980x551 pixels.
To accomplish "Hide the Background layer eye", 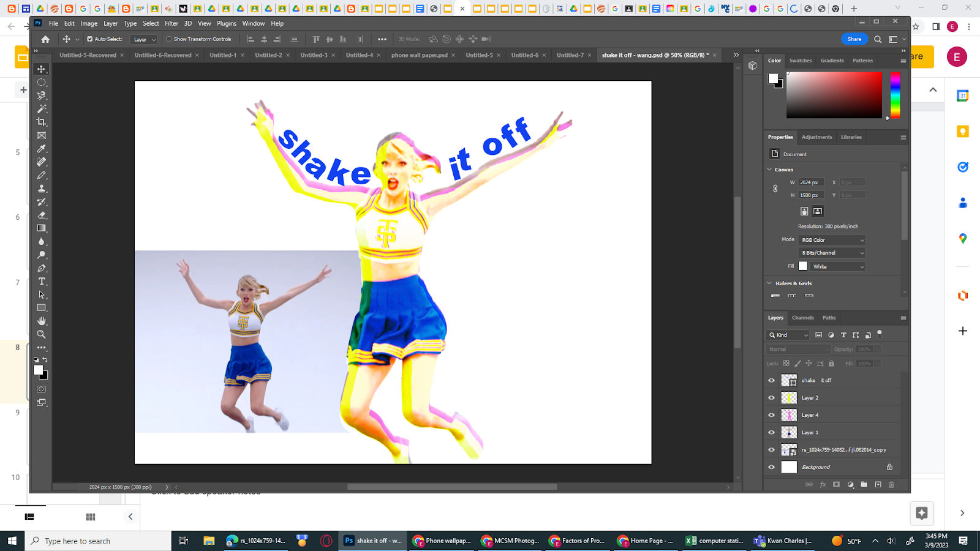I will click(772, 467).
